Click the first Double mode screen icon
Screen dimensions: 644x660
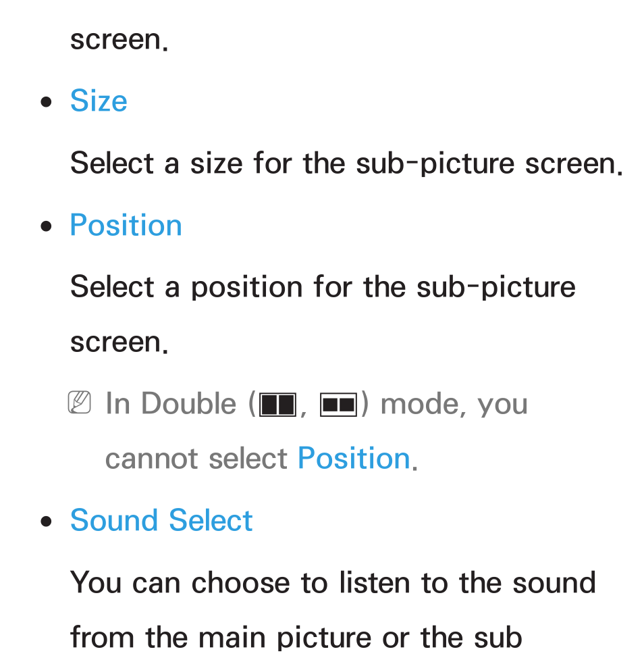(277, 405)
